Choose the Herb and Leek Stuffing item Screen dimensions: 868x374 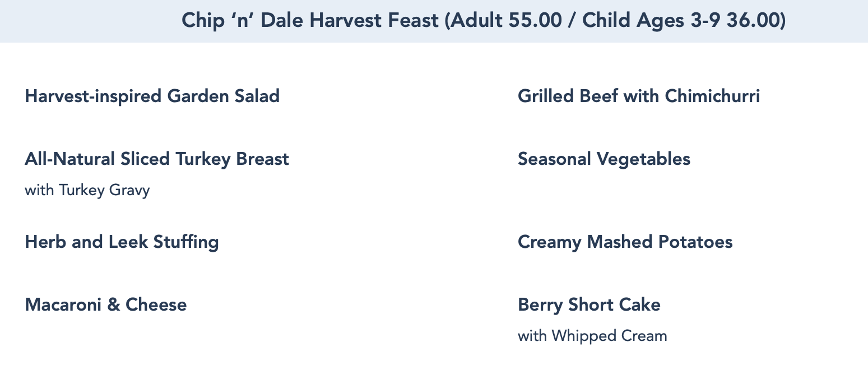(x=122, y=242)
